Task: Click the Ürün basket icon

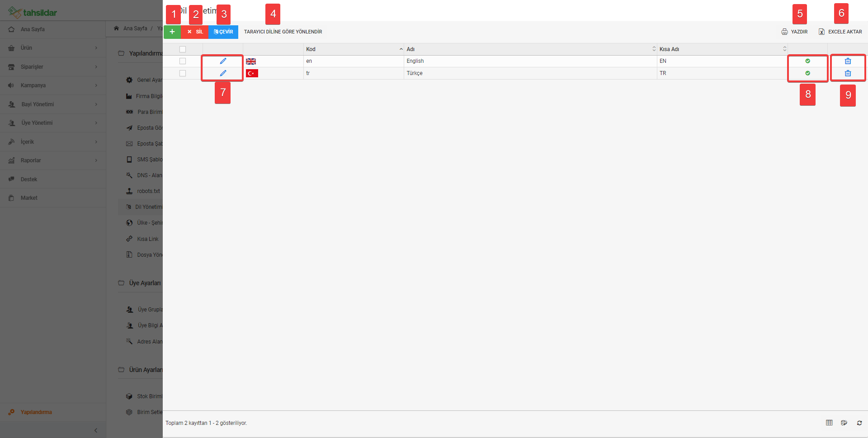Action: tap(11, 48)
